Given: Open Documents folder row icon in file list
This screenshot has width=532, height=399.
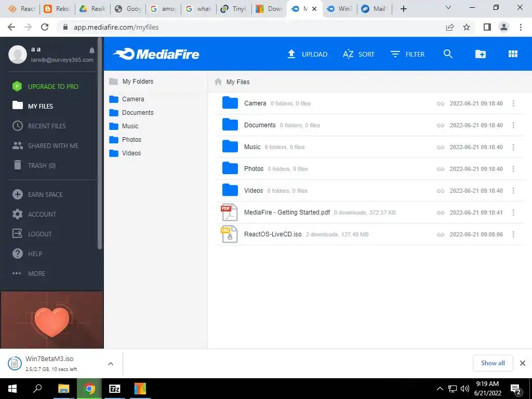Looking at the screenshot, I should point(230,125).
